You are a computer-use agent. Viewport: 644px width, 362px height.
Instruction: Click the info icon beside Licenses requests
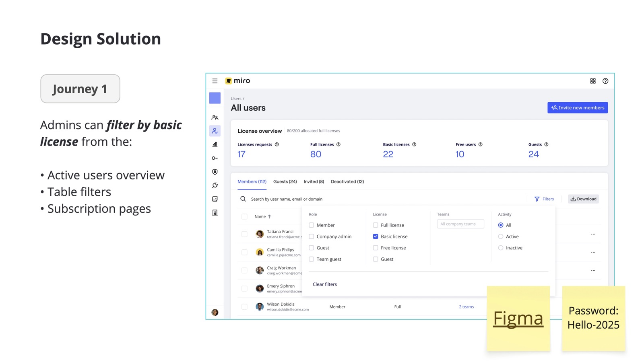coord(277,144)
